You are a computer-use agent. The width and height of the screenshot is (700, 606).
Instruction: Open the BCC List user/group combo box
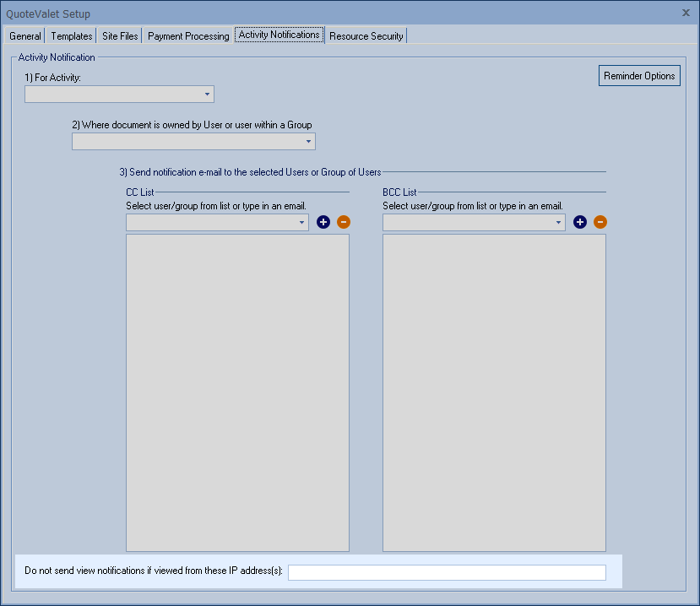[474, 222]
